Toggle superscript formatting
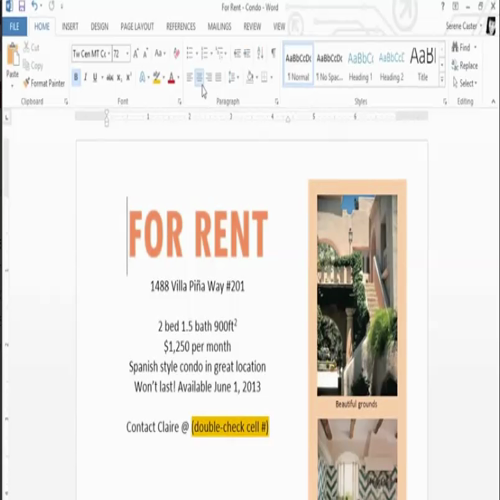The image size is (500, 500). click(x=129, y=77)
